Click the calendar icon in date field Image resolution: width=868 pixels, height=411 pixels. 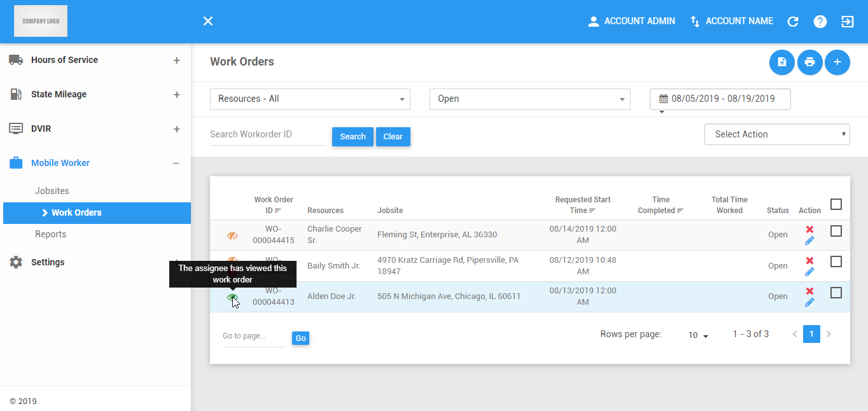click(663, 99)
